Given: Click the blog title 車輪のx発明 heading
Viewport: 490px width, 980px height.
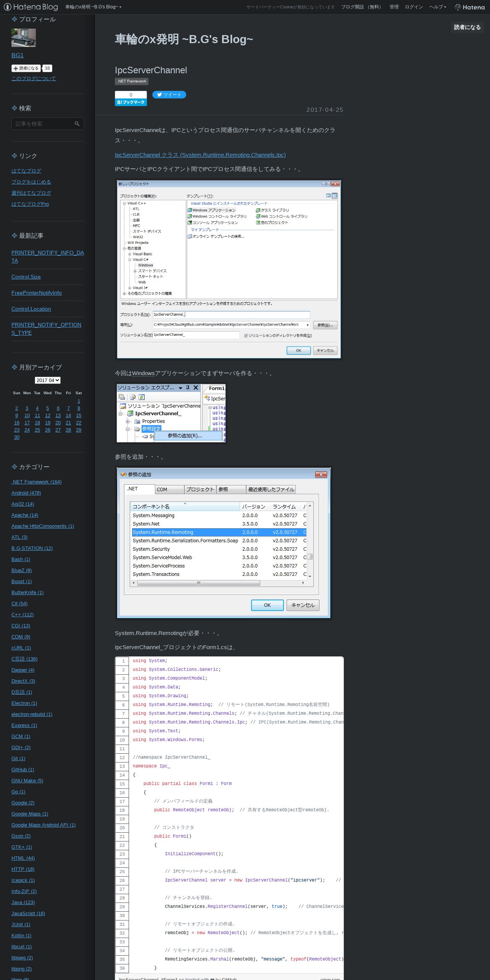Looking at the screenshot, I should (184, 39).
